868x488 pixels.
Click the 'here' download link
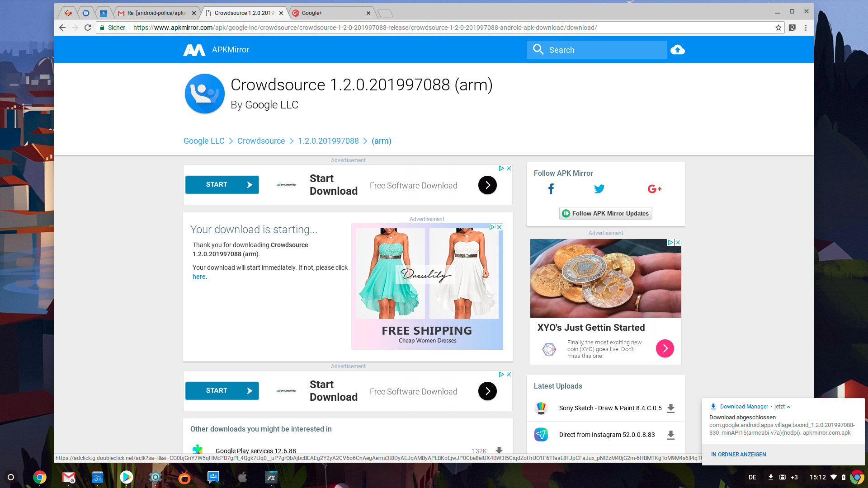click(x=199, y=277)
